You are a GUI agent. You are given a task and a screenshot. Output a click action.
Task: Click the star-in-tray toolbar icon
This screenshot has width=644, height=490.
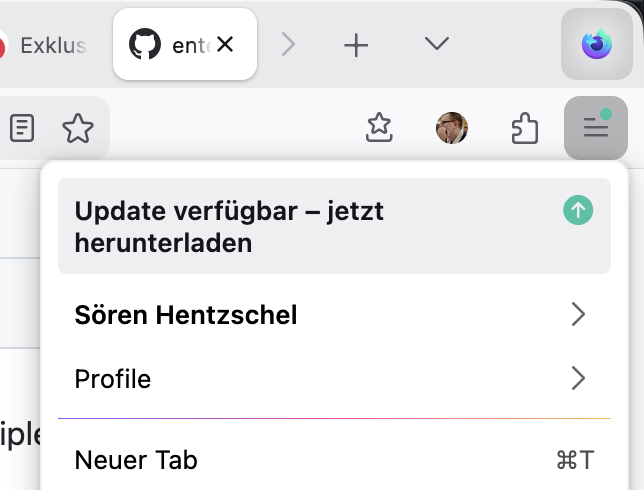pos(379,128)
